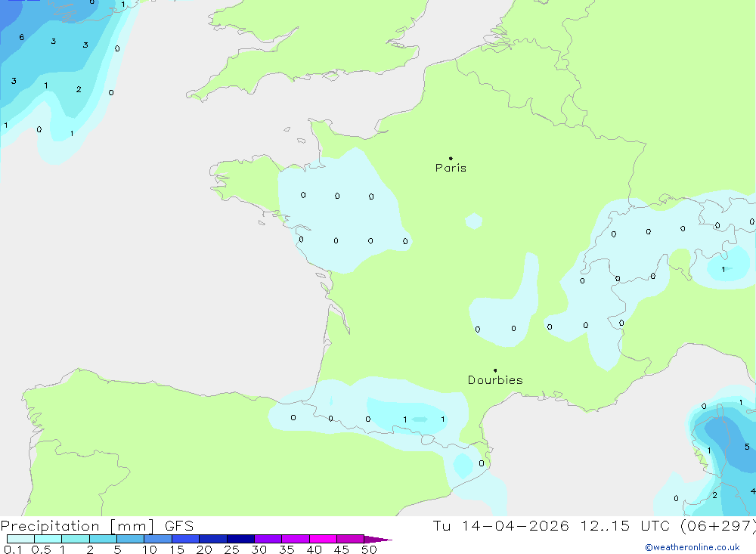The image size is (756, 554).
Task: Click the '6' precipitation value in the northwest Atlantic
Action: [x=22, y=37]
